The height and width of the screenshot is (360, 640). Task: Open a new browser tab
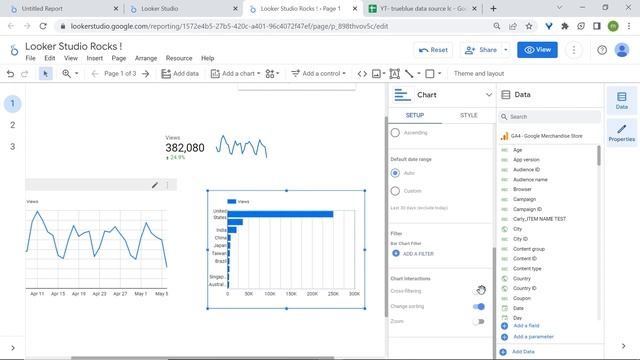tap(493, 9)
